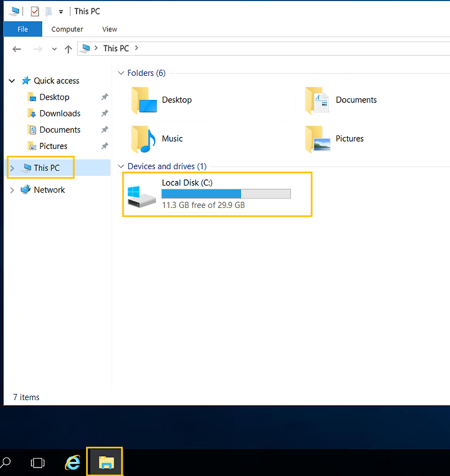Screen dimensions: 450x476
Task: Collapse Devices and drives section
Action: [121, 166]
